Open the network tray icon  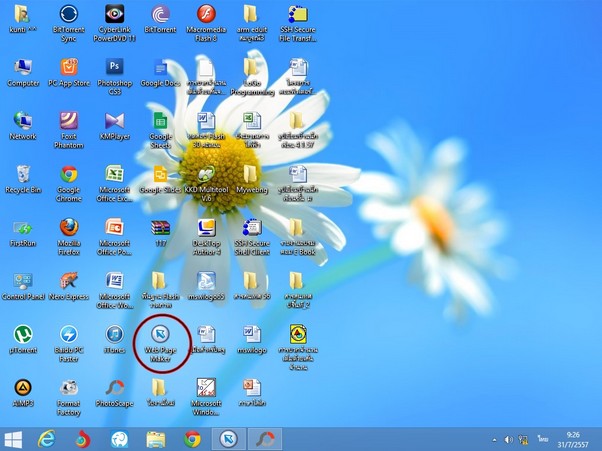523,439
